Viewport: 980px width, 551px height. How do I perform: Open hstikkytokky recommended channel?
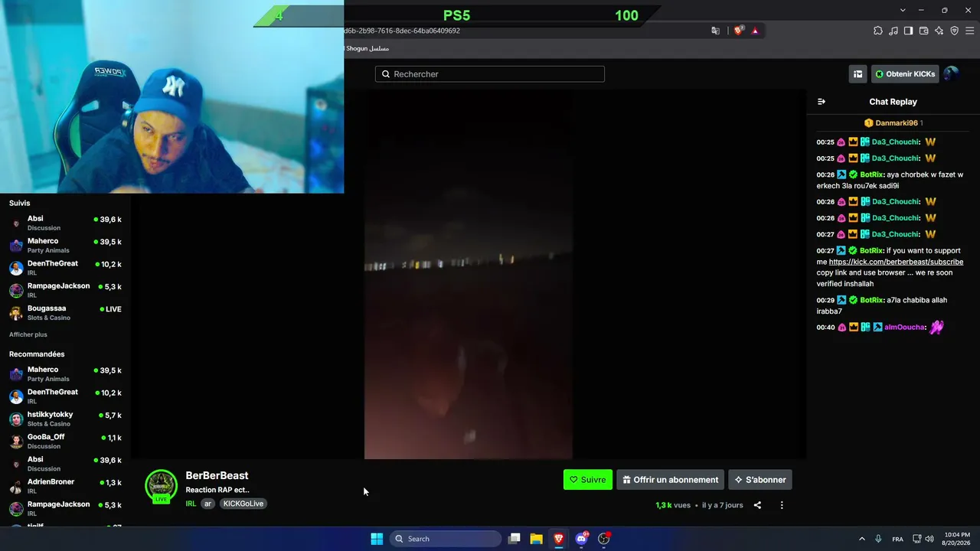(x=65, y=419)
